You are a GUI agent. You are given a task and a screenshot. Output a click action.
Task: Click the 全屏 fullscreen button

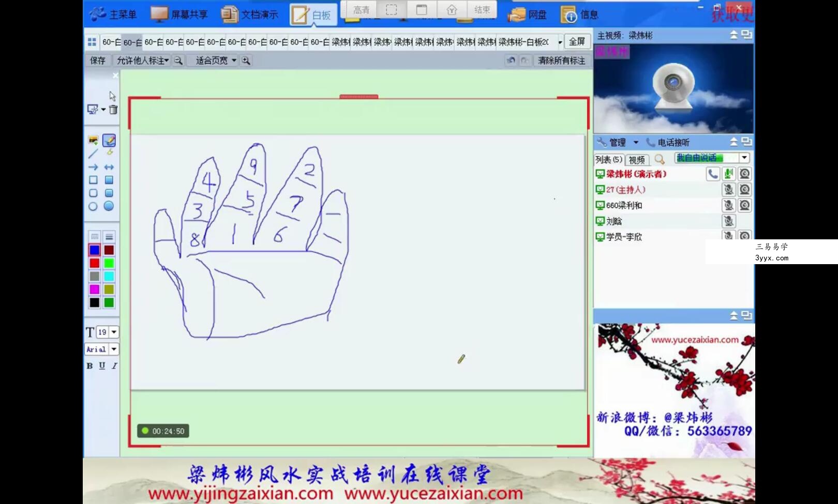pos(577,41)
